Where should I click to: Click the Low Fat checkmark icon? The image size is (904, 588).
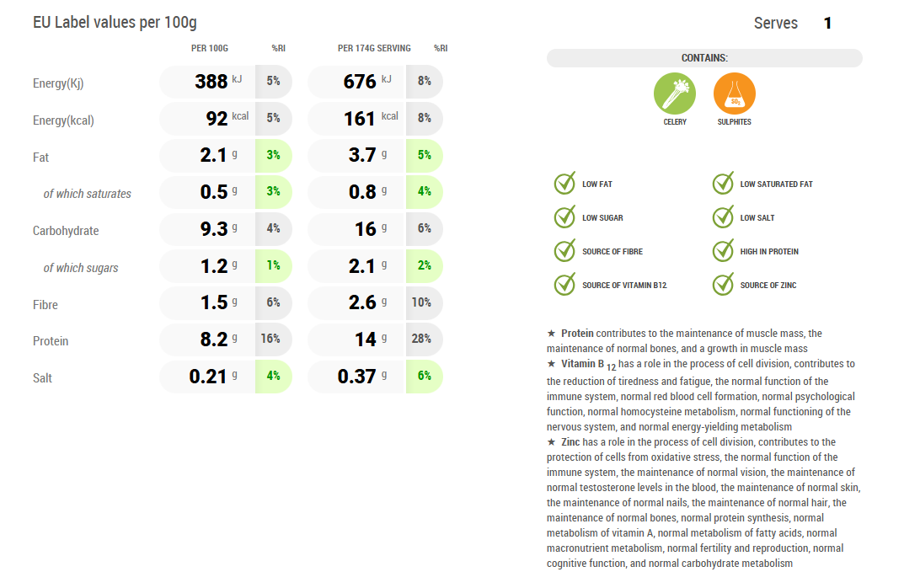click(x=564, y=184)
